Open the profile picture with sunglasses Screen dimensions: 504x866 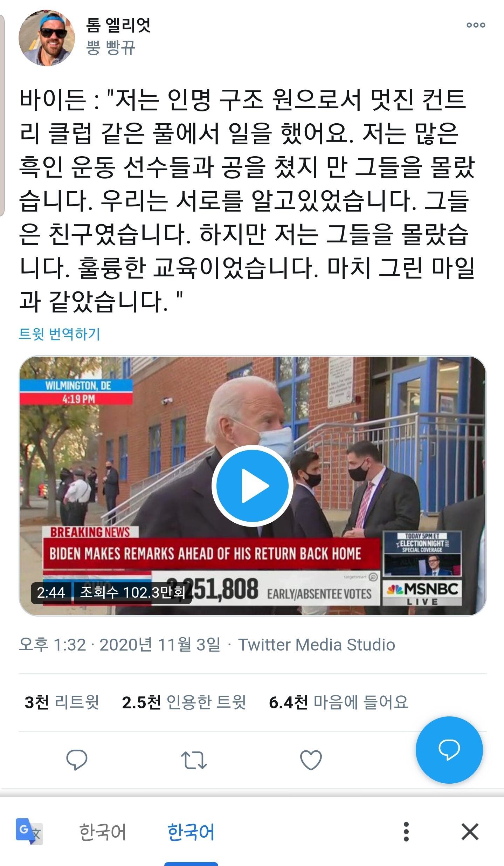[47, 38]
